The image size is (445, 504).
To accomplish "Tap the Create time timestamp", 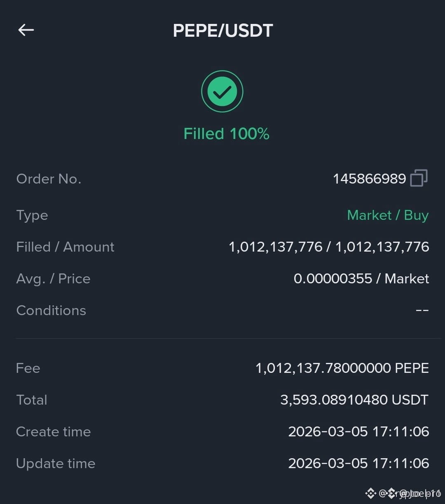I will (358, 431).
